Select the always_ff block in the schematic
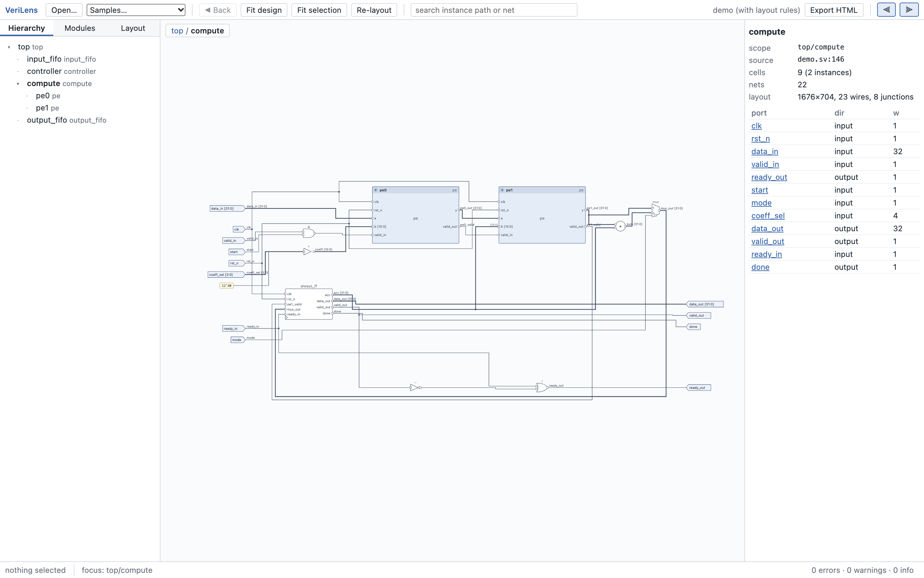 (x=309, y=304)
